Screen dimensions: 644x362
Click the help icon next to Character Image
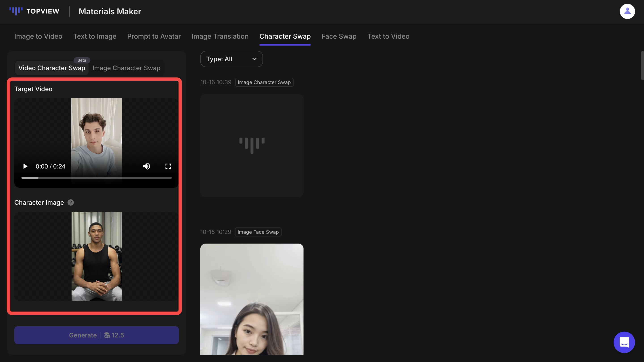coord(70,202)
